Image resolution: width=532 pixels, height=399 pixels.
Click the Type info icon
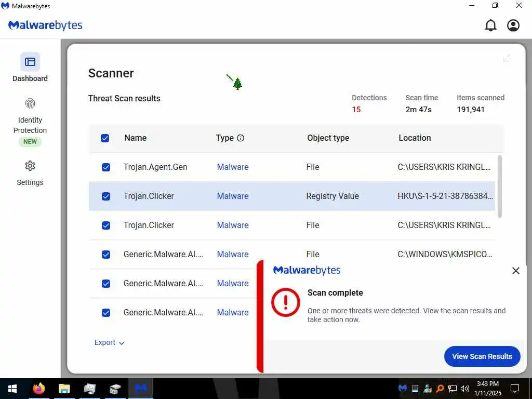click(x=241, y=138)
